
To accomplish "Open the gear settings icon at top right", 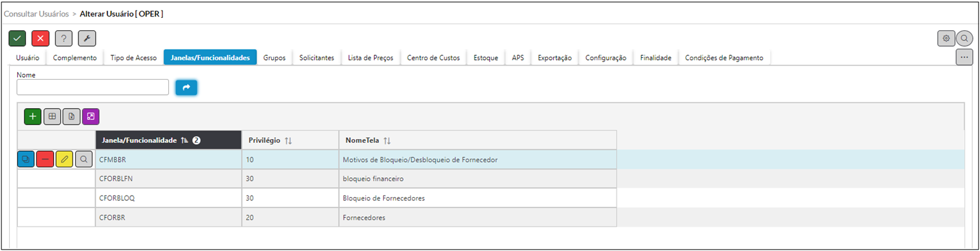I will tap(946, 38).
